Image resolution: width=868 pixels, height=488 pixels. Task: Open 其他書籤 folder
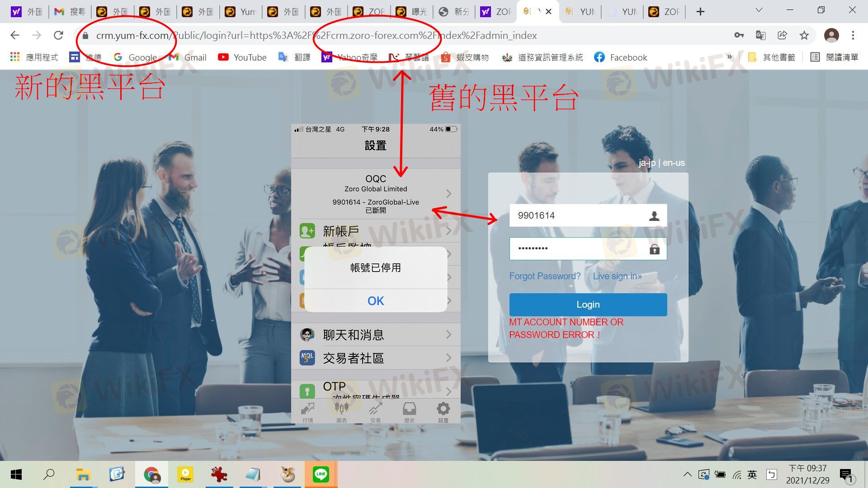pos(772,57)
